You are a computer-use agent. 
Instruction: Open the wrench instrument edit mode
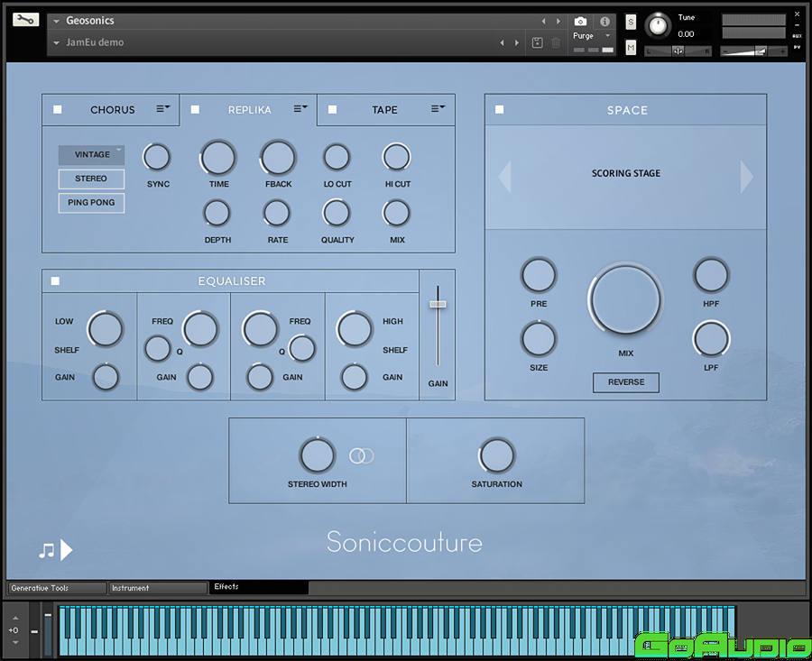pyautogui.click(x=25, y=20)
